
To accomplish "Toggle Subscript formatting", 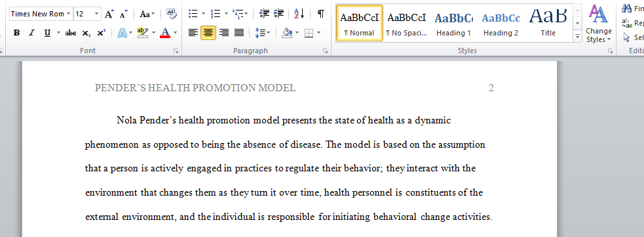I will click(x=86, y=33).
